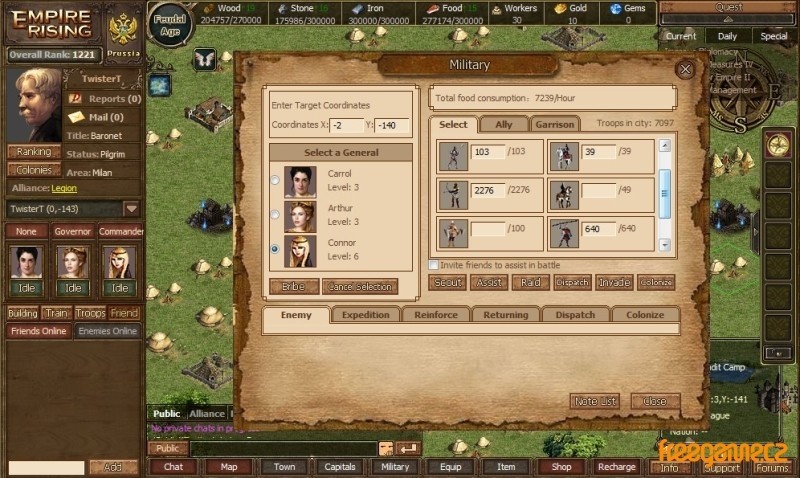This screenshot has width=800, height=478.
Task: Click the Y coordinate input field
Action: pos(392,125)
